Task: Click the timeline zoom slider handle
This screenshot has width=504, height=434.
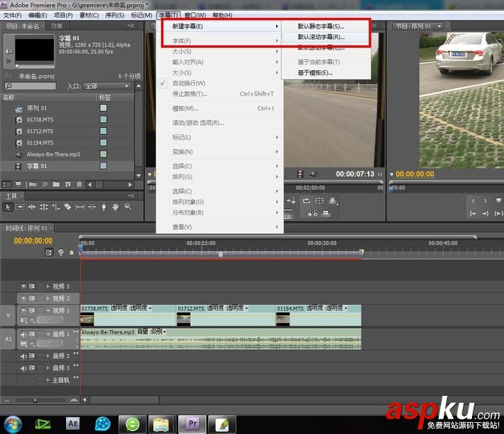Action: 35,400
